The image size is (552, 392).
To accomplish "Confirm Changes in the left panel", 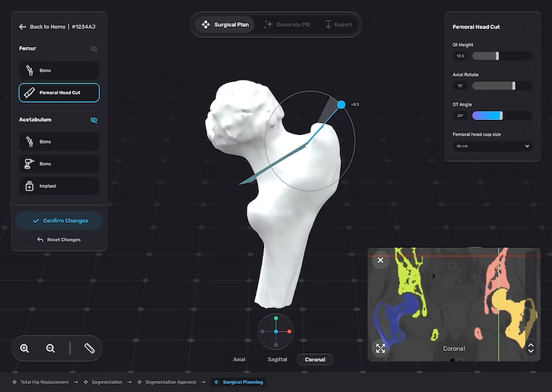I will pos(59,221).
